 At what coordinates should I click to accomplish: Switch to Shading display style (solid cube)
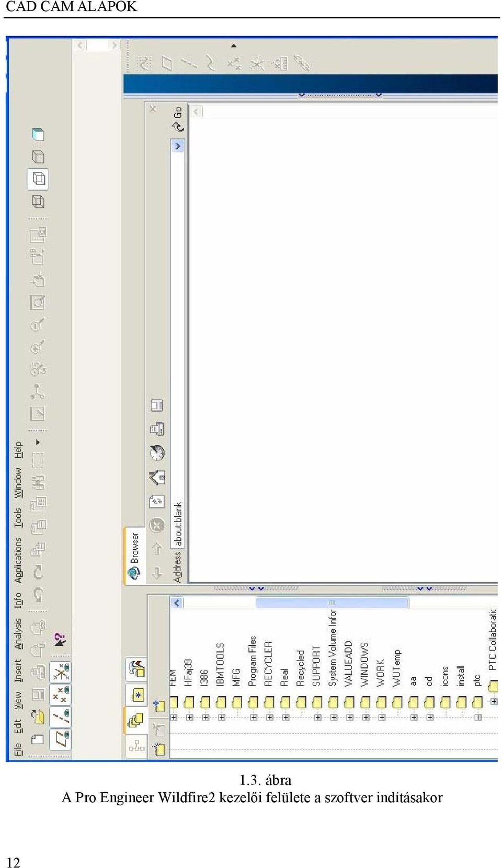(38, 134)
